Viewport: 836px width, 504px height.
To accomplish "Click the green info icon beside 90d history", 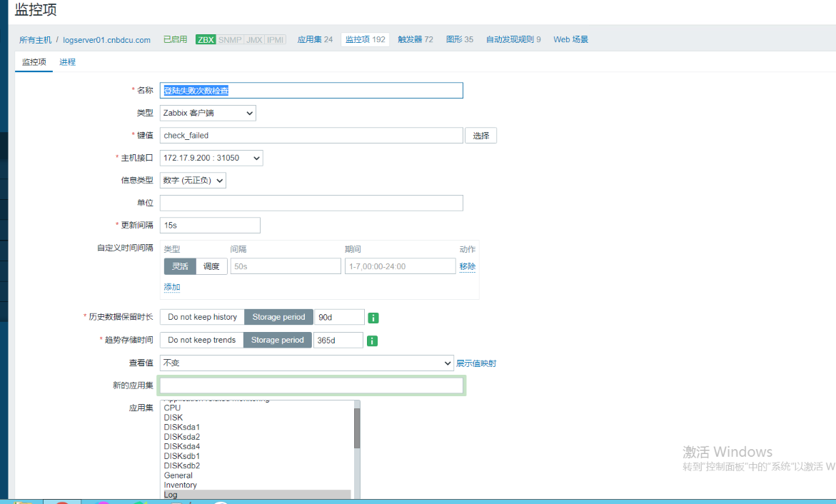I will [x=373, y=318].
